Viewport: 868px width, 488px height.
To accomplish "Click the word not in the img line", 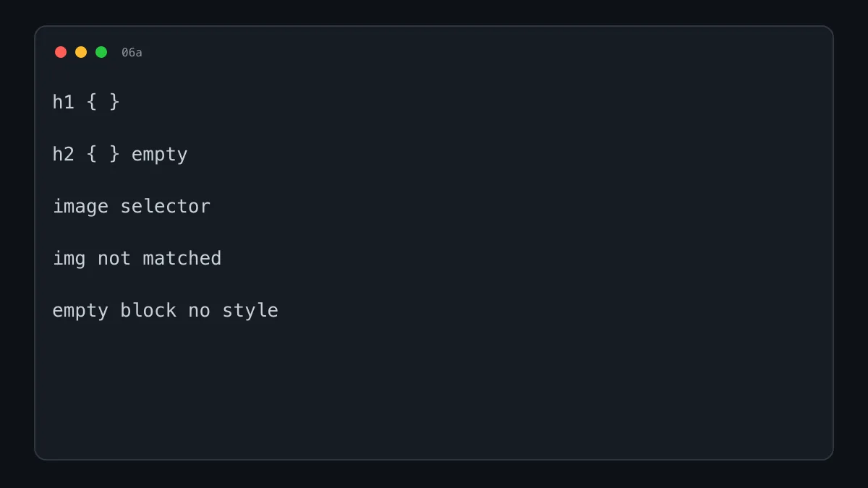I will coord(114,259).
